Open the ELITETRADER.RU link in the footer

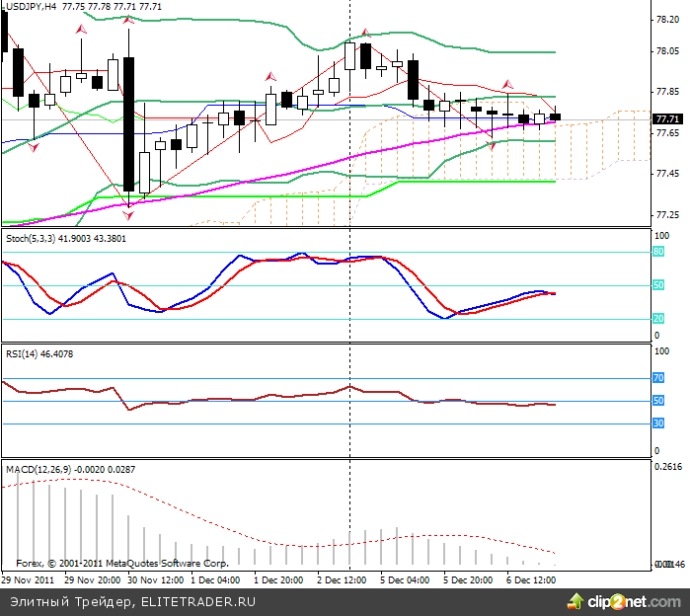(198, 601)
